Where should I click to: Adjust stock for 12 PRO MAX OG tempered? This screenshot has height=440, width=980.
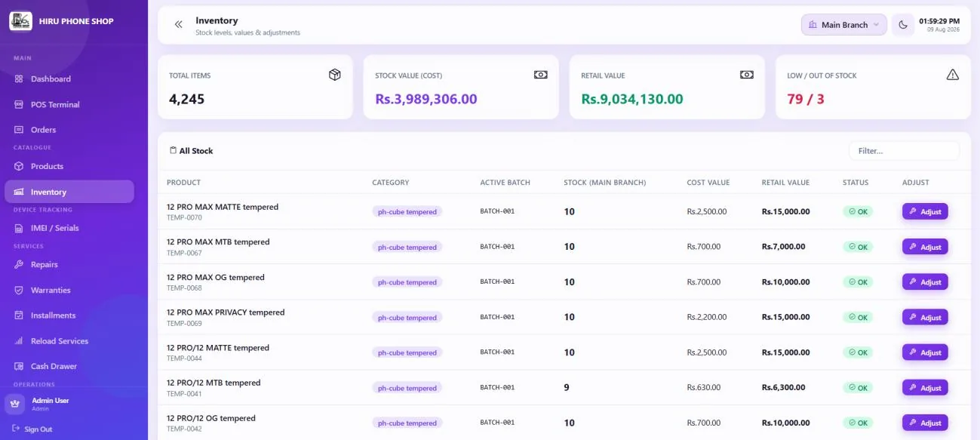click(925, 282)
